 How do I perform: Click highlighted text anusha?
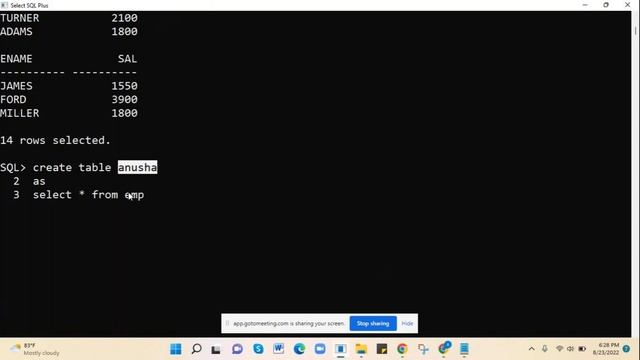coord(138,167)
